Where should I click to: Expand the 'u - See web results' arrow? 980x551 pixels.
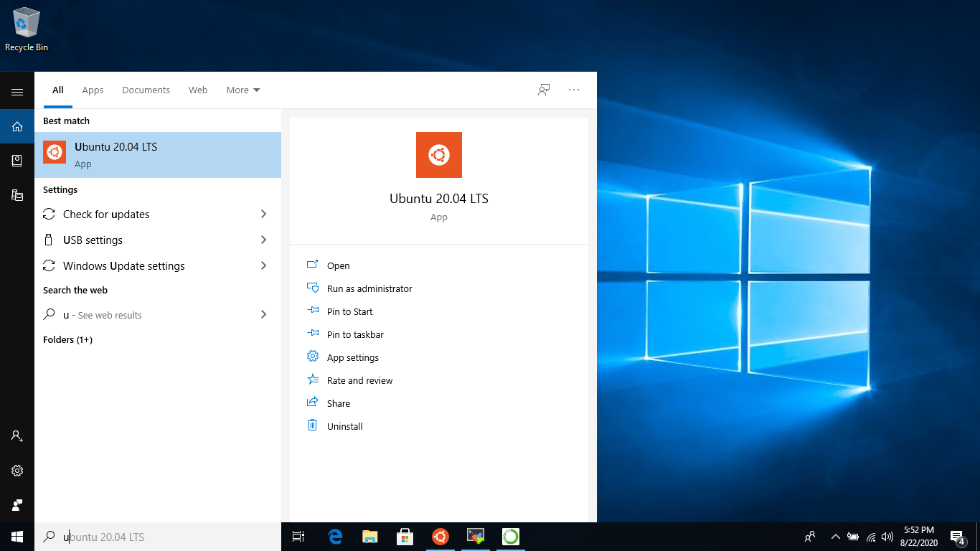tap(264, 314)
